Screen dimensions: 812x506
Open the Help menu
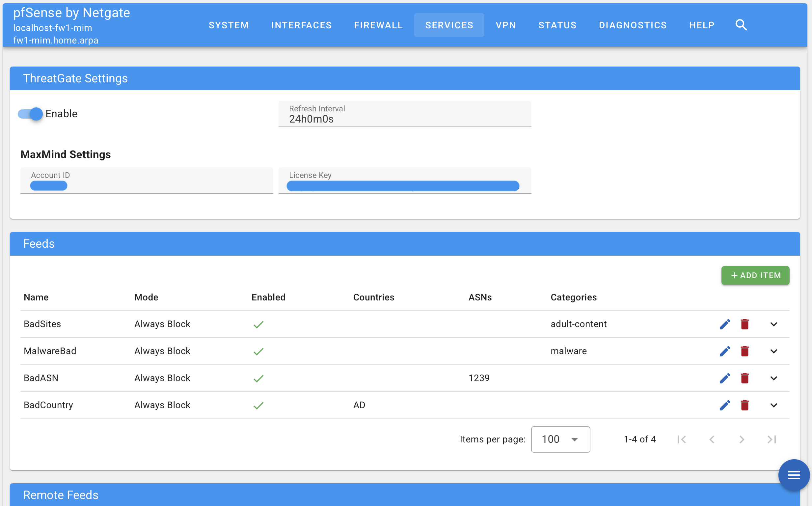tap(702, 25)
